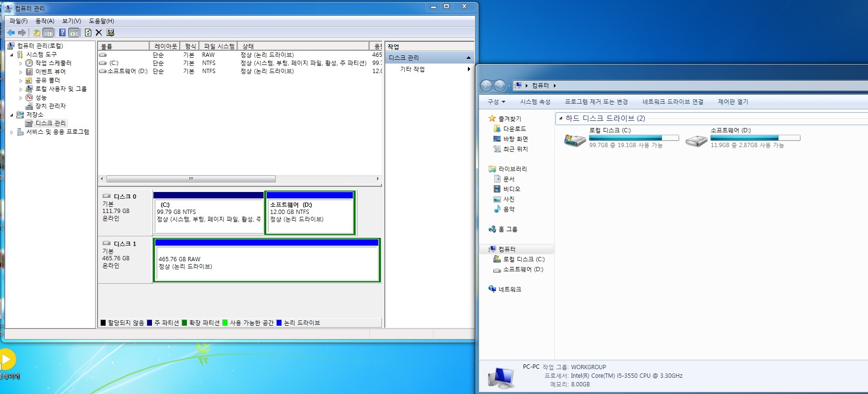Open the properties/settings toolbar icon
The height and width of the screenshot is (394, 868).
(110, 32)
